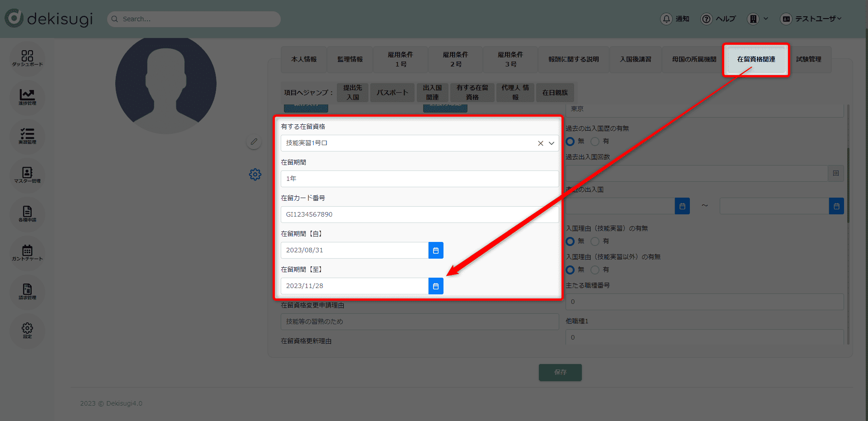868x421 pixels.
Task: Switch to the 試験管理 tab
Action: (x=809, y=59)
